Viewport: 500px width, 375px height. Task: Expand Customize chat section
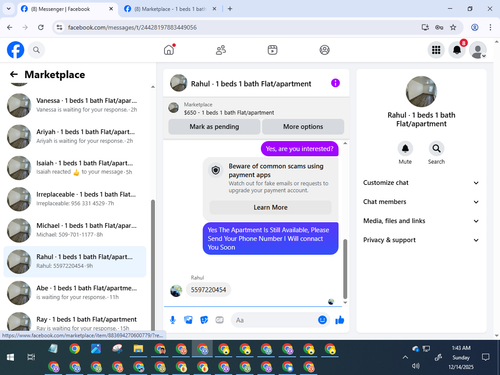421,183
